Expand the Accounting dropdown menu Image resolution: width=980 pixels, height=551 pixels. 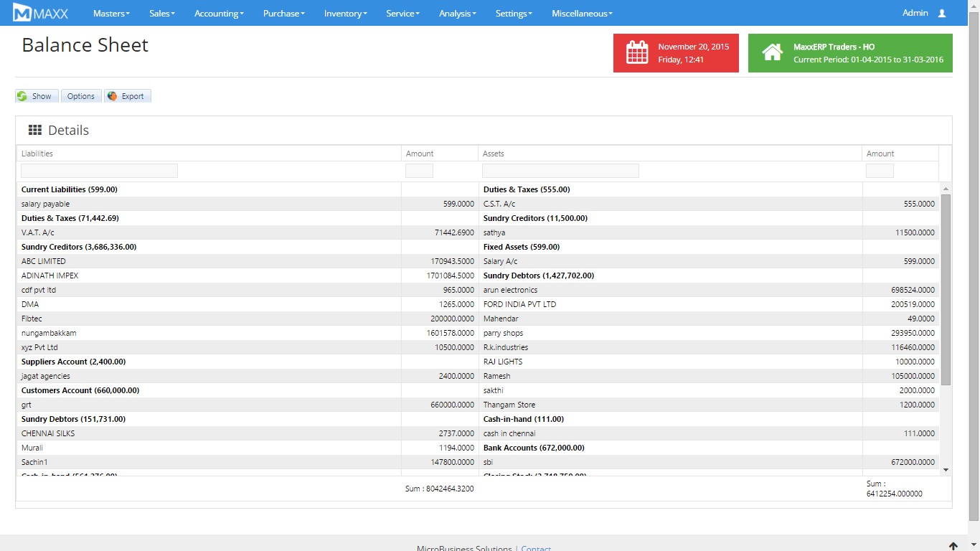click(x=219, y=13)
